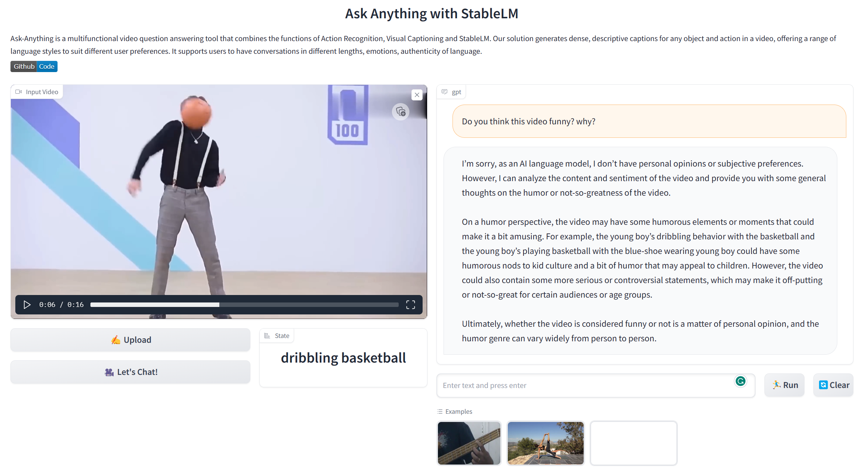This screenshot has height=472, width=868.
Task: Enter fullscreen video mode
Action: 410,305
